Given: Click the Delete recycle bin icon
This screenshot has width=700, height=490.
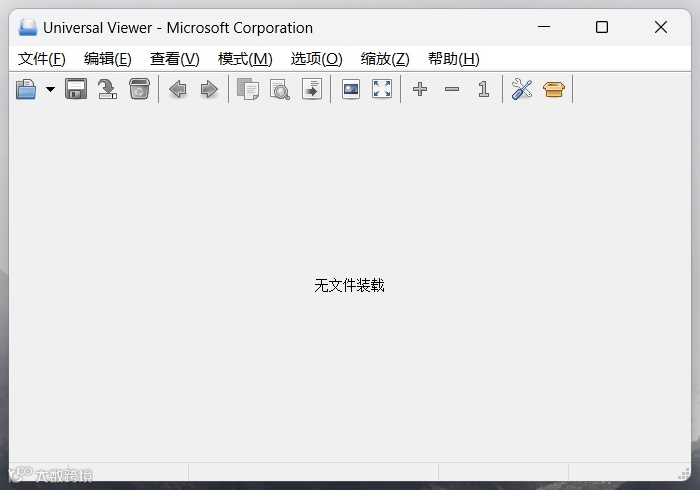Looking at the screenshot, I should [x=139, y=89].
